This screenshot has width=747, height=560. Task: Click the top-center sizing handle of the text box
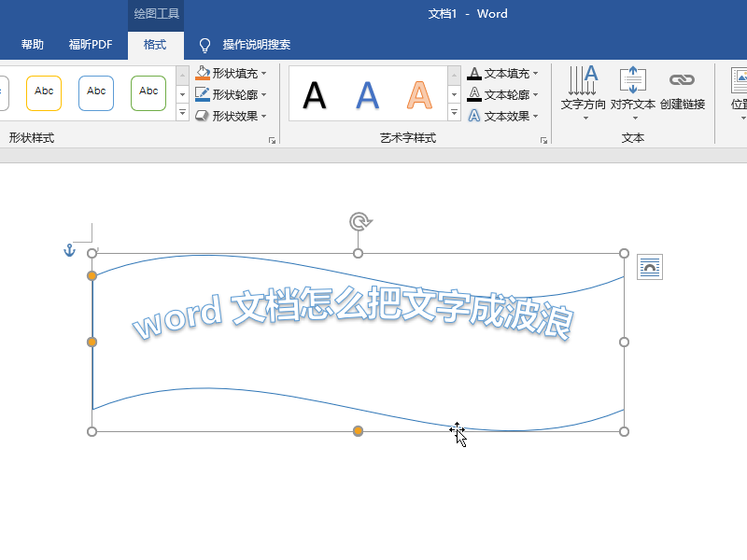358,253
